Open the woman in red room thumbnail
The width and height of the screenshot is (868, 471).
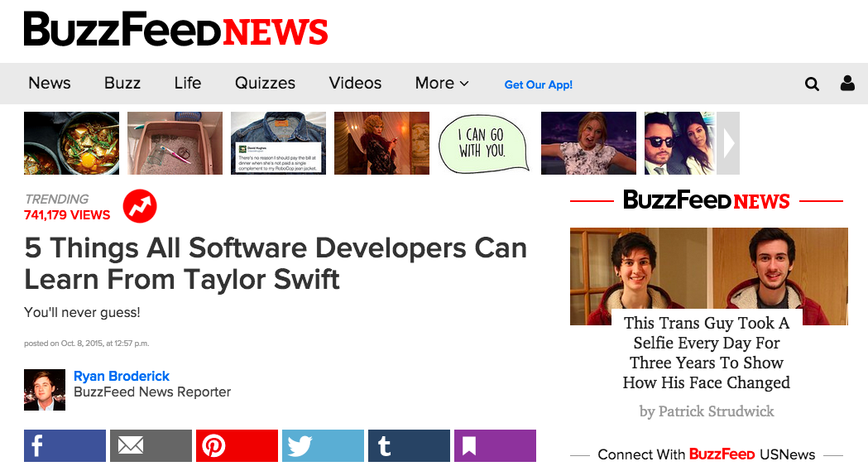click(x=382, y=143)
